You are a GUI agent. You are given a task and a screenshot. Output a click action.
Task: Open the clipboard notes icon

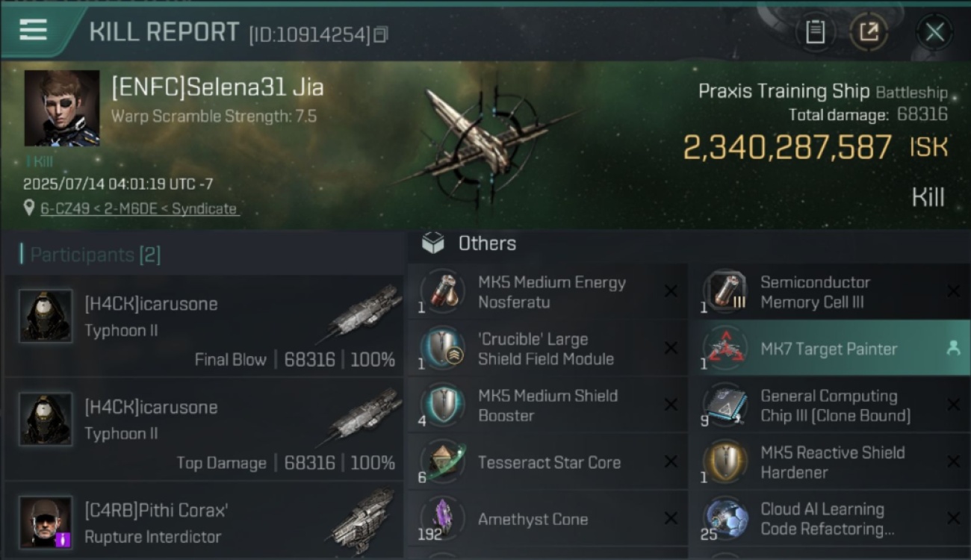(815, 32)
